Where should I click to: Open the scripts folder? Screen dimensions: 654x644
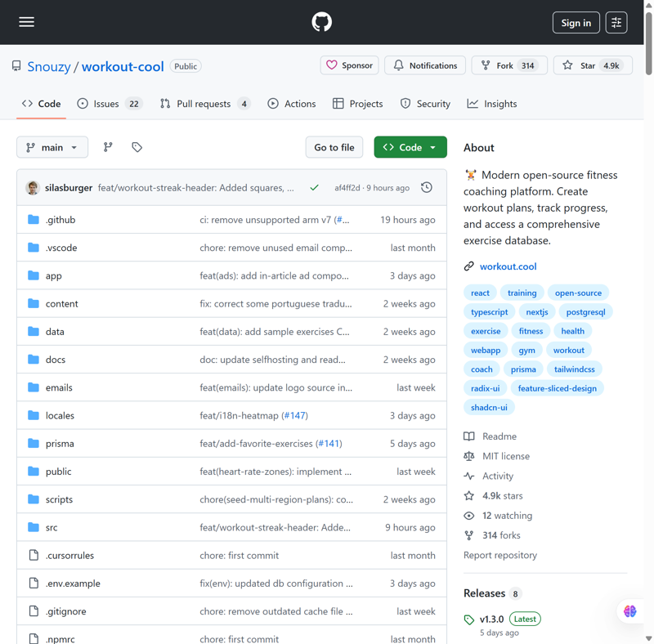pos(59,499)
